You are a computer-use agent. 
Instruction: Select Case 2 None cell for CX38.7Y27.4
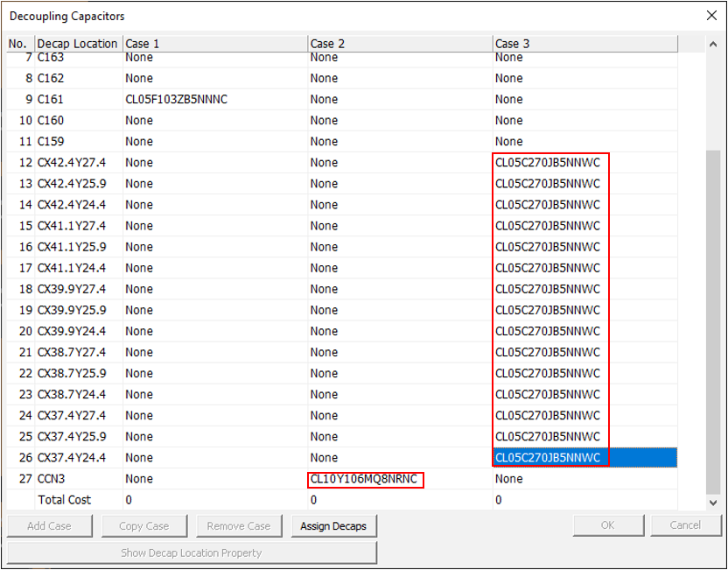coord(324,352)
